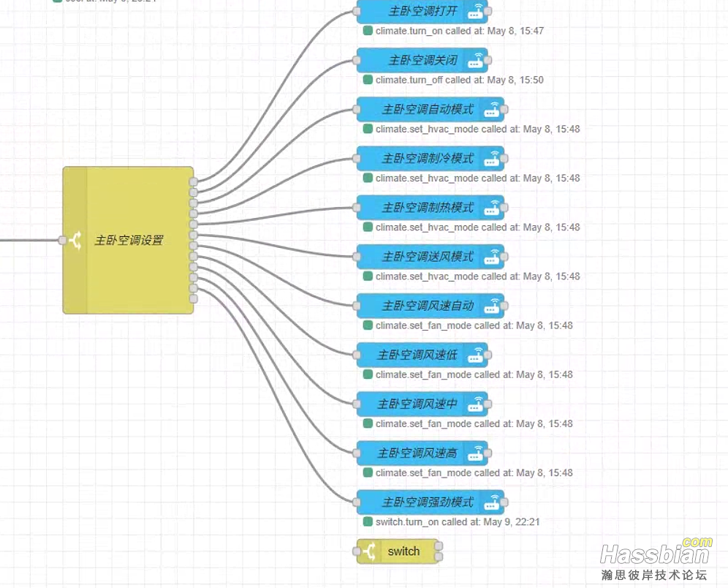
Task: Select the 主卧空调制热模式 node label
Action: pyautogui.click(x=428, y=208)
